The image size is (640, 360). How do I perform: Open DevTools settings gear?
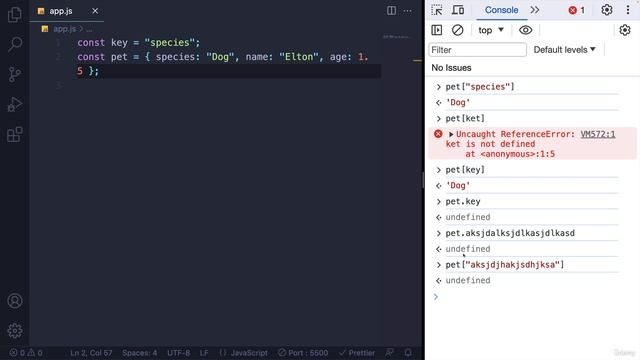click(x=607, y=10)
